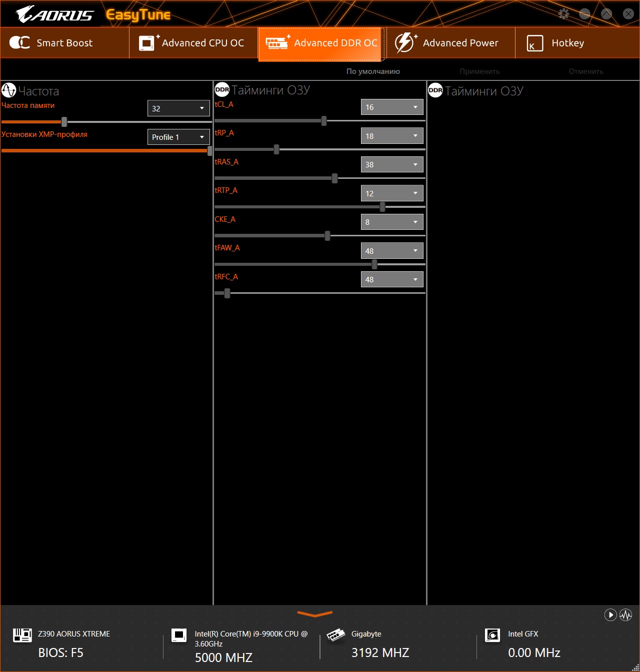Go to the Advanced Power tab
The width and height of the screenshot is (640, 672).
tap(451, 43)
